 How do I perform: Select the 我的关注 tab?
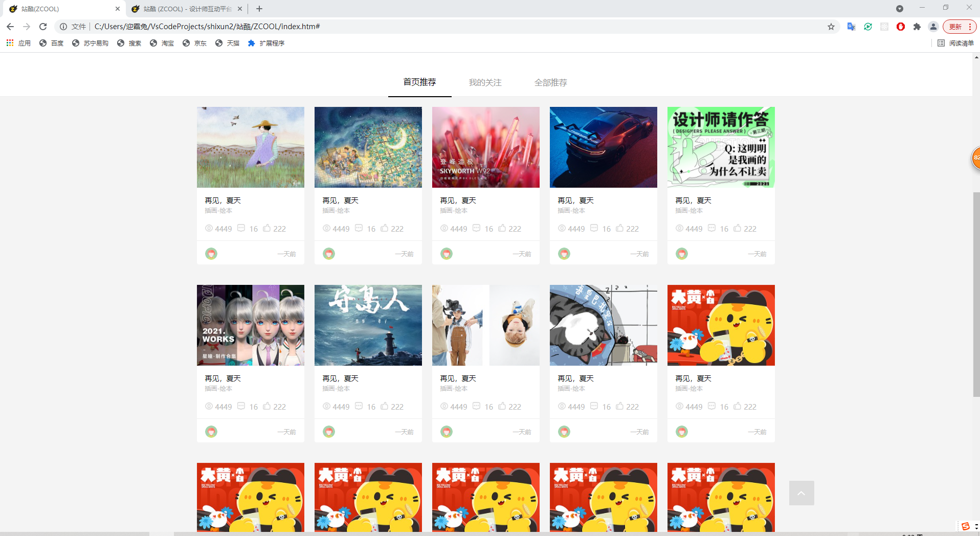coord(485,82)
